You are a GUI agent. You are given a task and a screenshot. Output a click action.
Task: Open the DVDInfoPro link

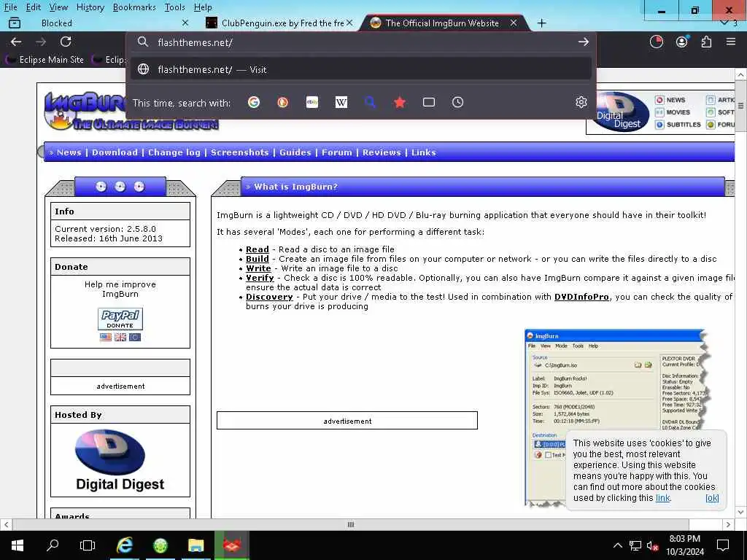[581, 297]
